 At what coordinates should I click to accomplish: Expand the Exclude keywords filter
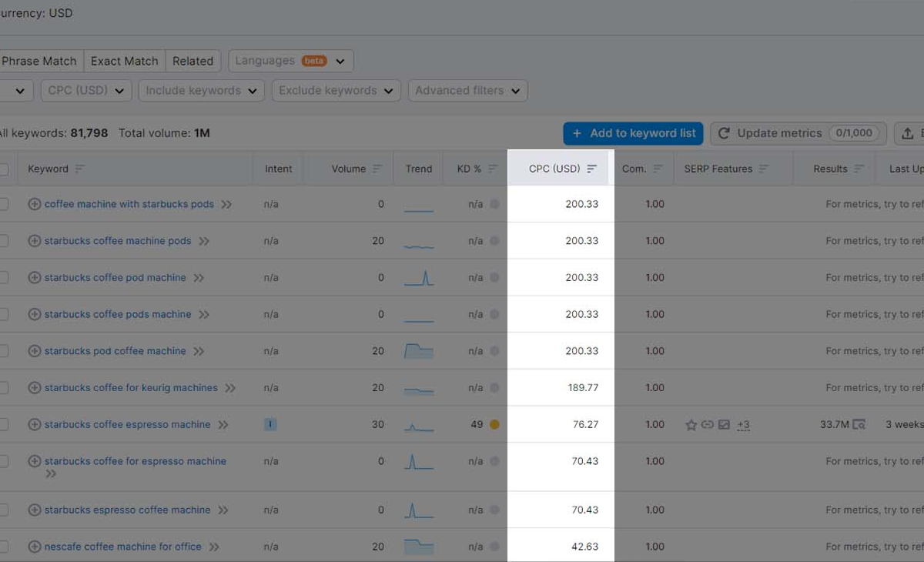336,90
